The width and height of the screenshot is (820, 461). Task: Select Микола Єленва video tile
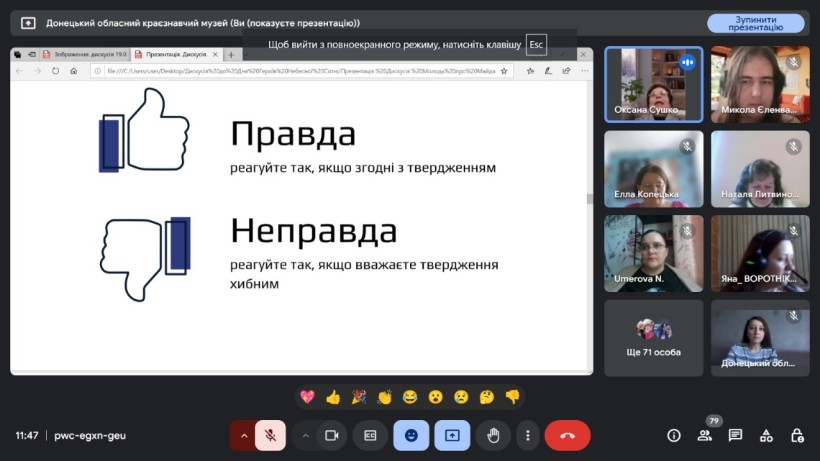tap(760, 84)
